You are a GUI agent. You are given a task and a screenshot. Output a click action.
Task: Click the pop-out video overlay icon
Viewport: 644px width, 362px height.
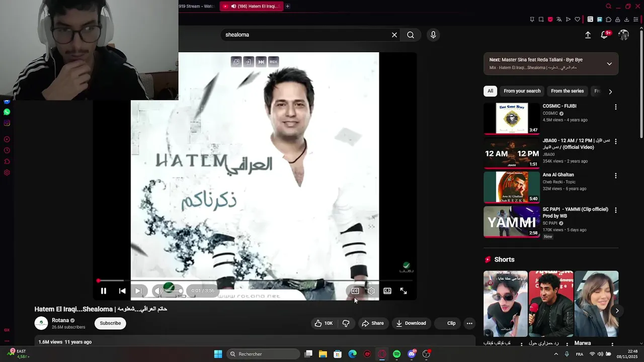[236, 62]
